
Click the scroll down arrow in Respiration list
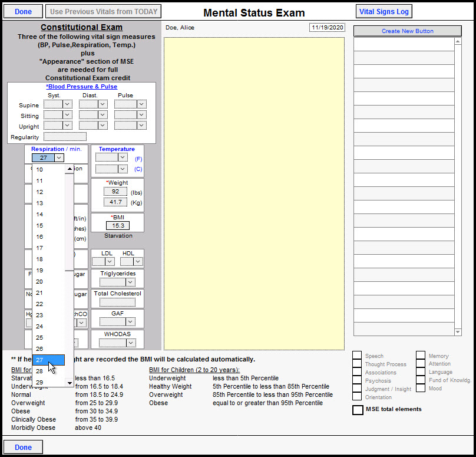click(70, 383)
